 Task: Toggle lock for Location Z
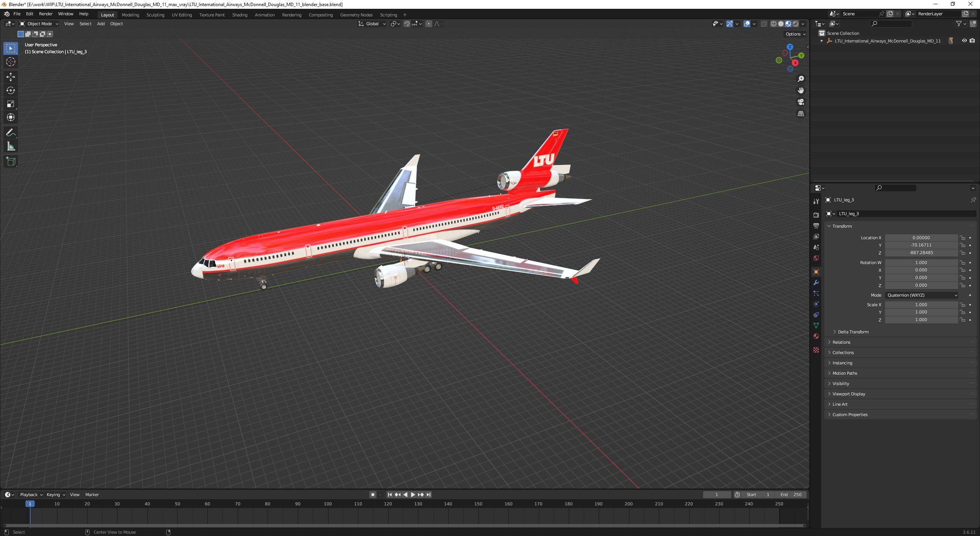pyautogui.click(x=962, y=253)
